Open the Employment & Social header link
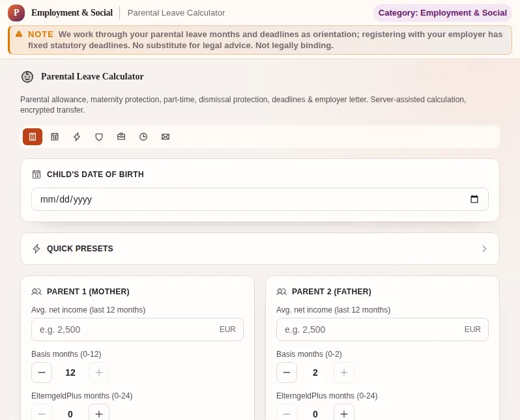This screenshot has height=420, width=520. click(72, 12)
